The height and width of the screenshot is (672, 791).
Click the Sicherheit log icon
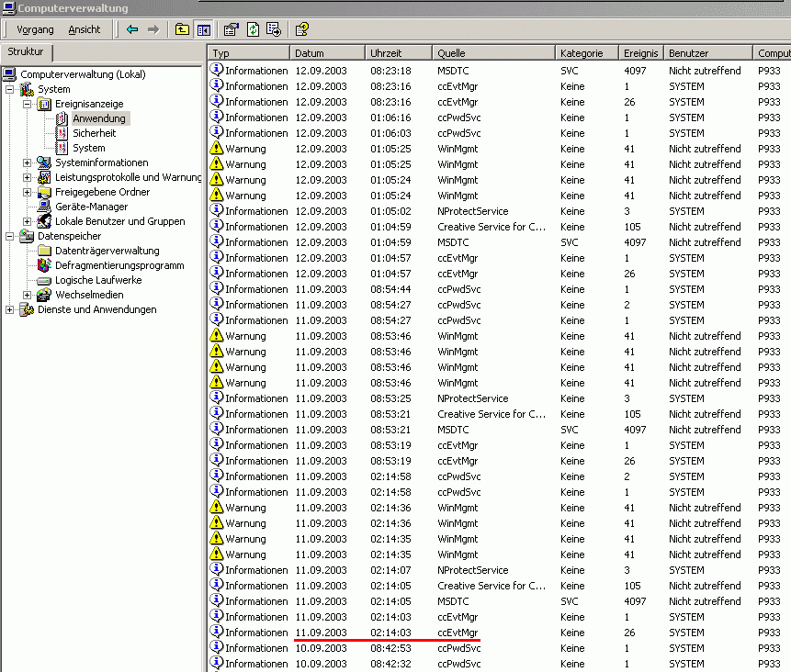62,133
